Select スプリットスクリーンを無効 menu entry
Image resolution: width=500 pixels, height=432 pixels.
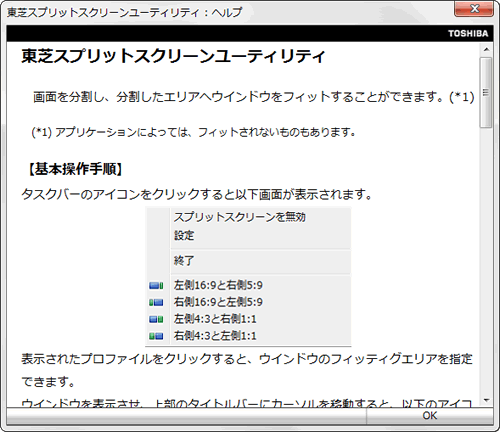tap(239, 217)
